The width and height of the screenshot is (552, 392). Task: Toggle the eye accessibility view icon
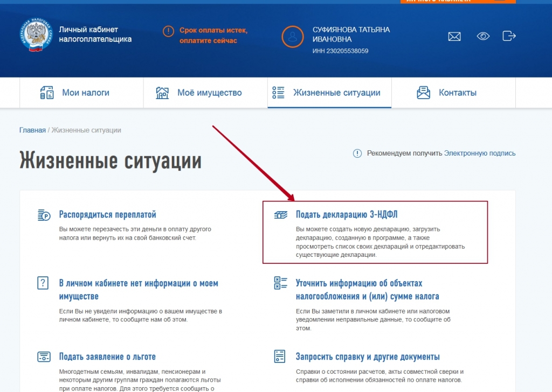click(483, 36)
